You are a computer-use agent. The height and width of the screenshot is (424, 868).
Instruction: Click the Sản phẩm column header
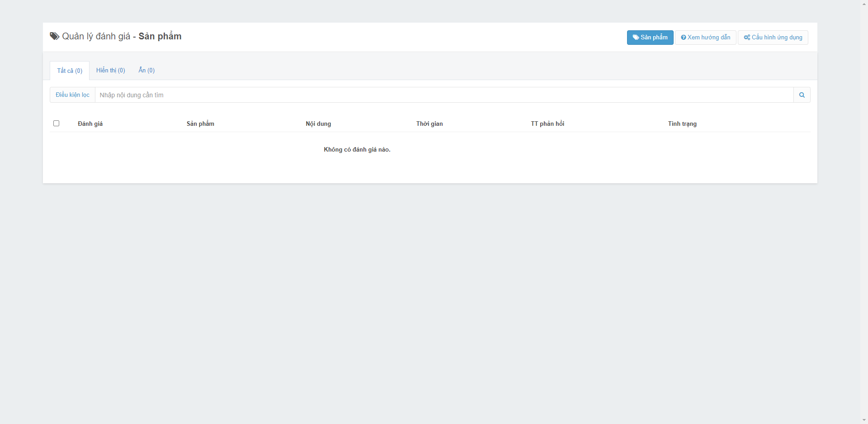click(x=200, y=124)
